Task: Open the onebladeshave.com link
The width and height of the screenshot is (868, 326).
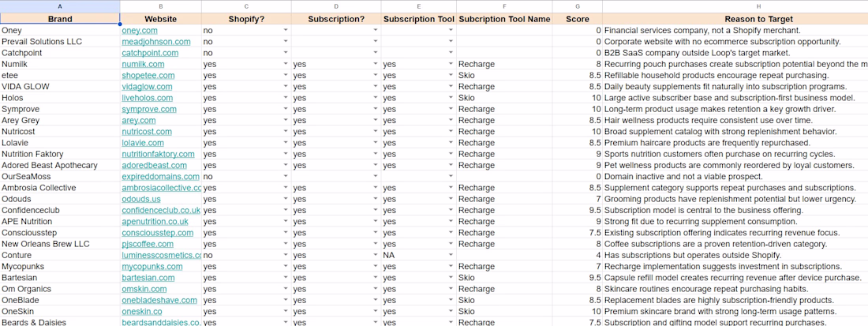Action: click(x=159, y=301)
